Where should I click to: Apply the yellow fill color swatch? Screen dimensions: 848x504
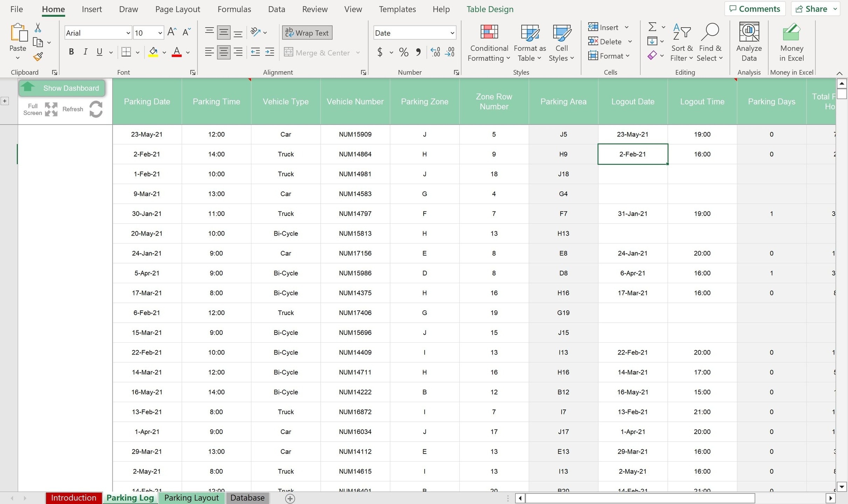pyautogui.click(x=153, y=52)
